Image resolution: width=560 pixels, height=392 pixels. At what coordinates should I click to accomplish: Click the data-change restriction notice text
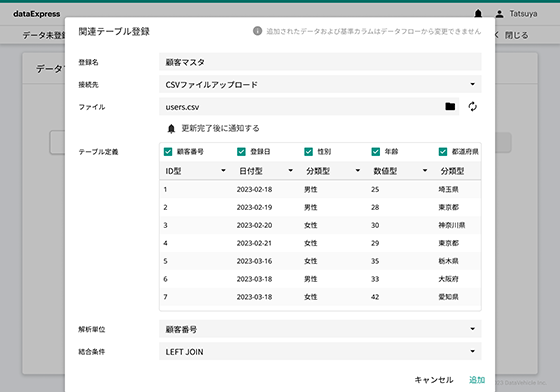pos(374,31)
